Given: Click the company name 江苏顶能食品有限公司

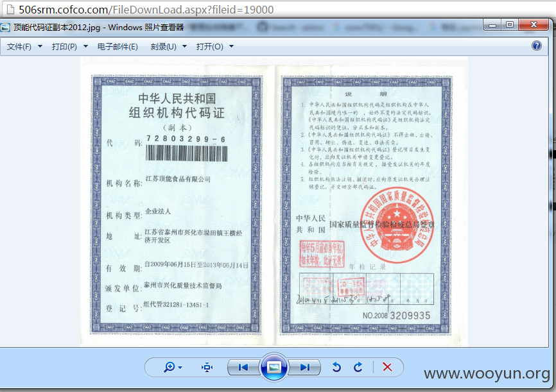Looking at the screenshot, I should click(x=178, y=179).
